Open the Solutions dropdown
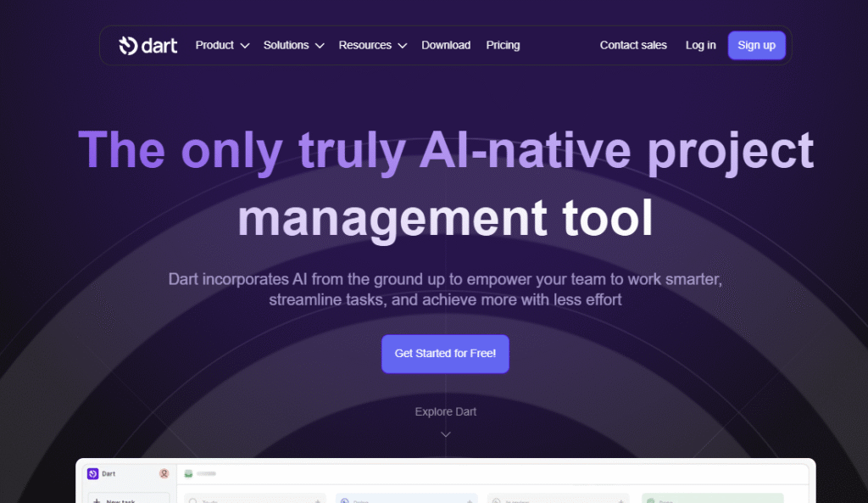Screen dimensions: 868x503 (x=293, y=45)
